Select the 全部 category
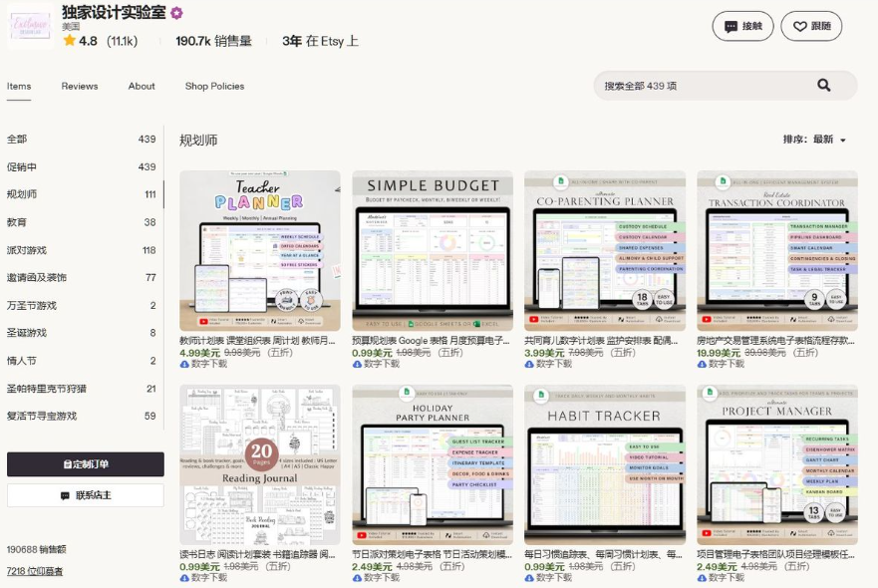This screenshot has width=878, height=588. click(82, 139)
